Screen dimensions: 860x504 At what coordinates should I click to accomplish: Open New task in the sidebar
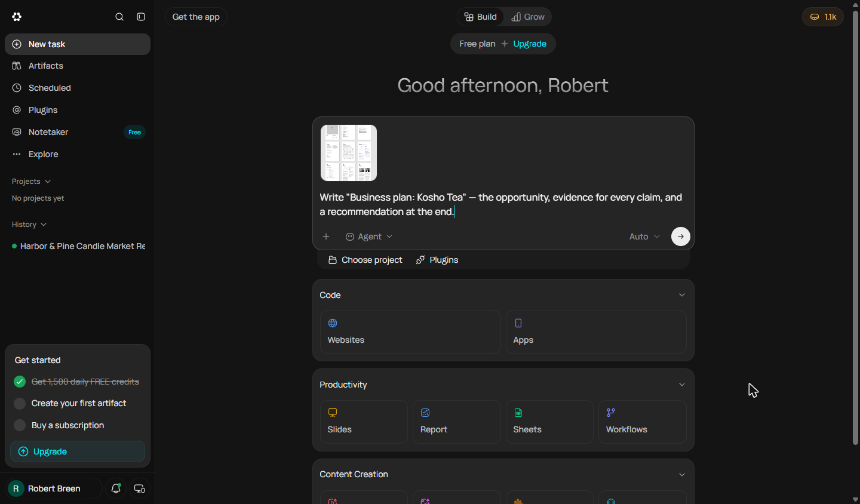coord(78,44)
